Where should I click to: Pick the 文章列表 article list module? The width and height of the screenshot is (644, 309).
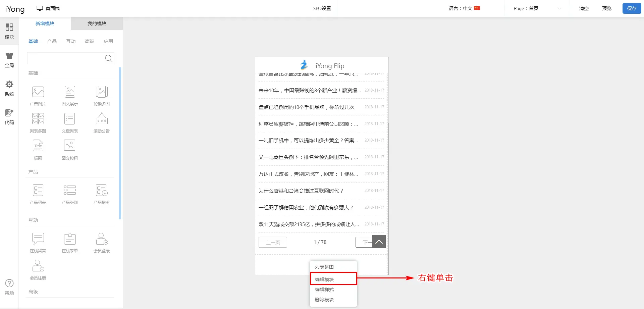tap(70, 119)
